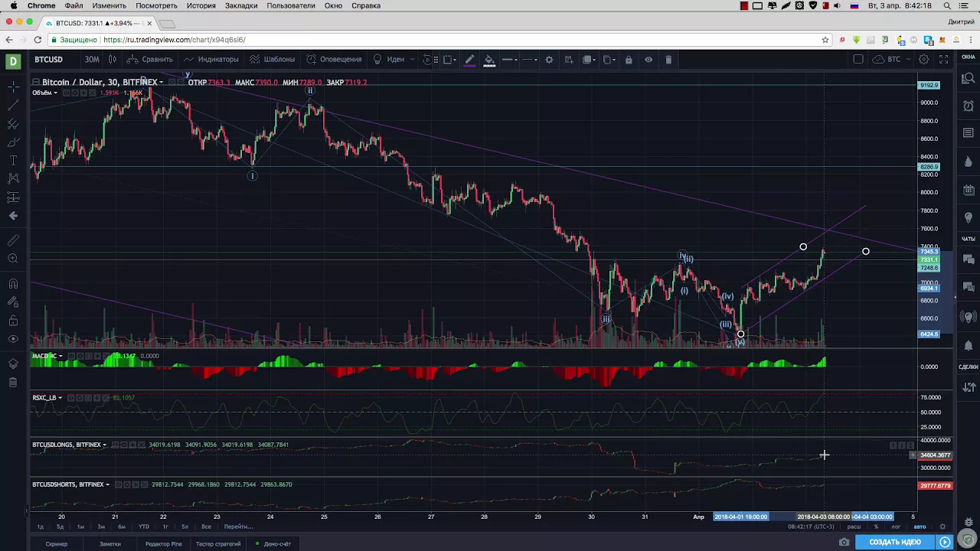Viewport: 980px width, 551px height.
Task: Switch to the Редактор Pine tab
Action: (164, 544)
